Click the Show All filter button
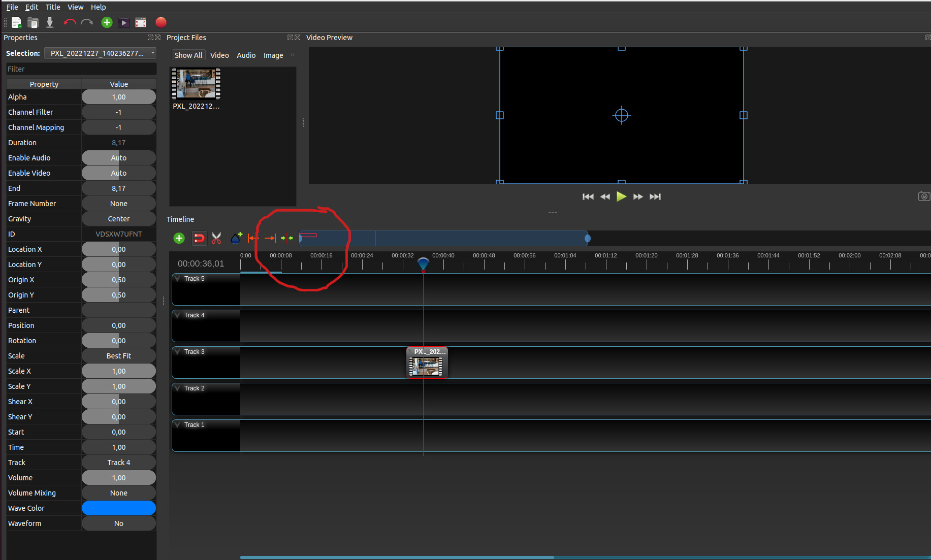931x560 pixels. click(x=188, y=55)
